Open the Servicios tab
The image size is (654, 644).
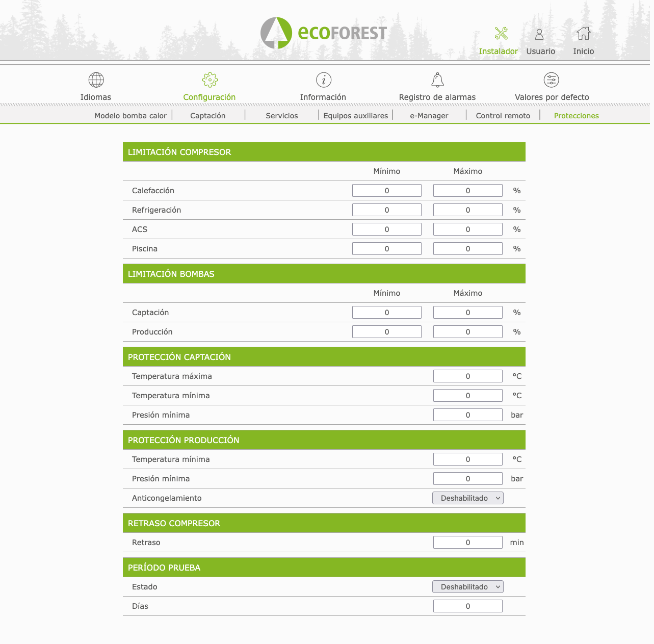pos(281,116)
